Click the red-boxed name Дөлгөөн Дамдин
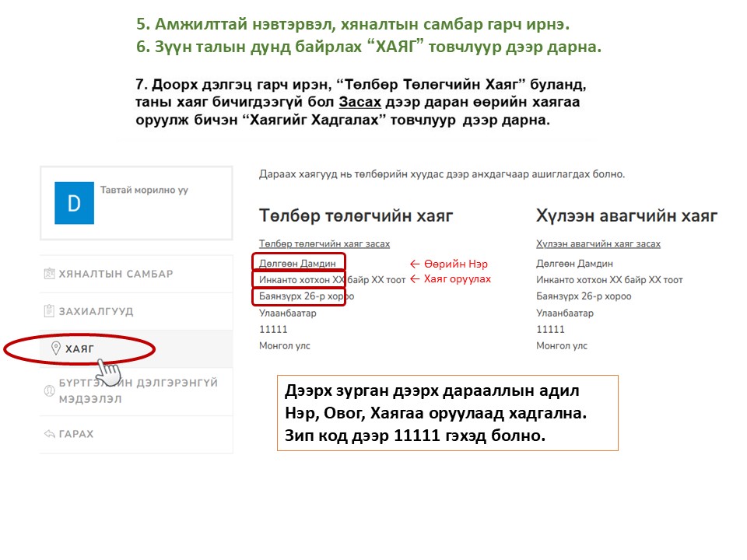Screen dimensions: 747x560 tap(298, 264)
